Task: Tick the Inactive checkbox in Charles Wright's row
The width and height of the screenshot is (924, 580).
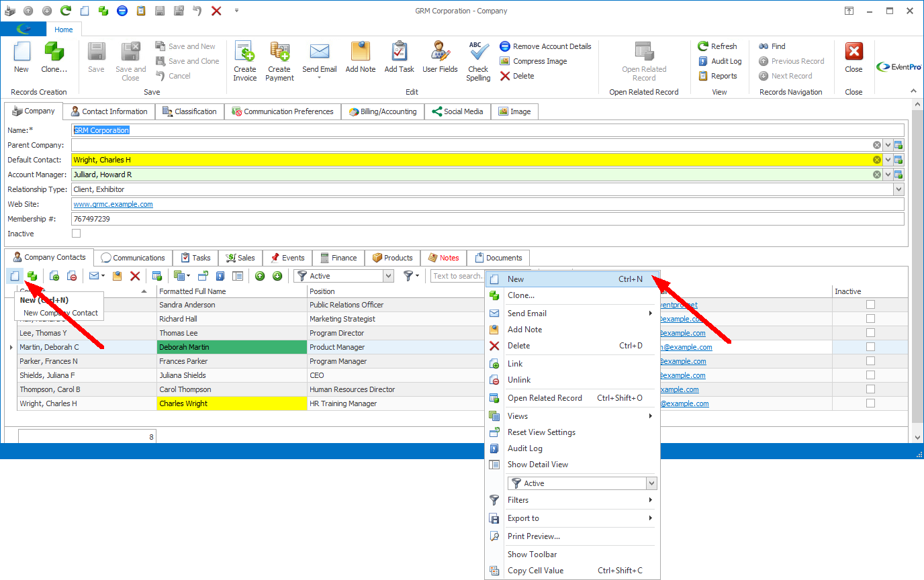Action: [870, 403]
